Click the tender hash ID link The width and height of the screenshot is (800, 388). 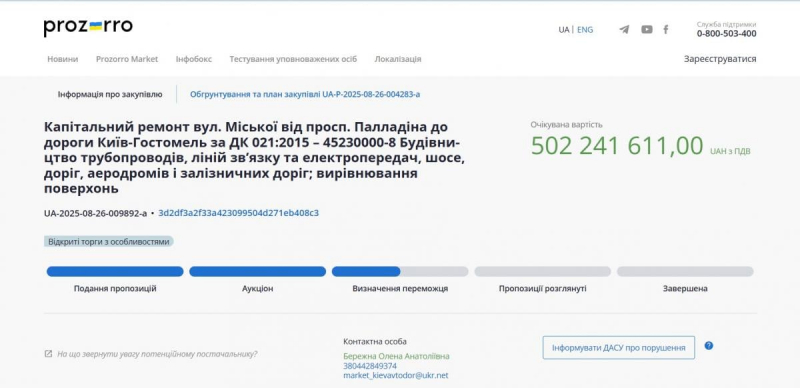coord(239,213)
